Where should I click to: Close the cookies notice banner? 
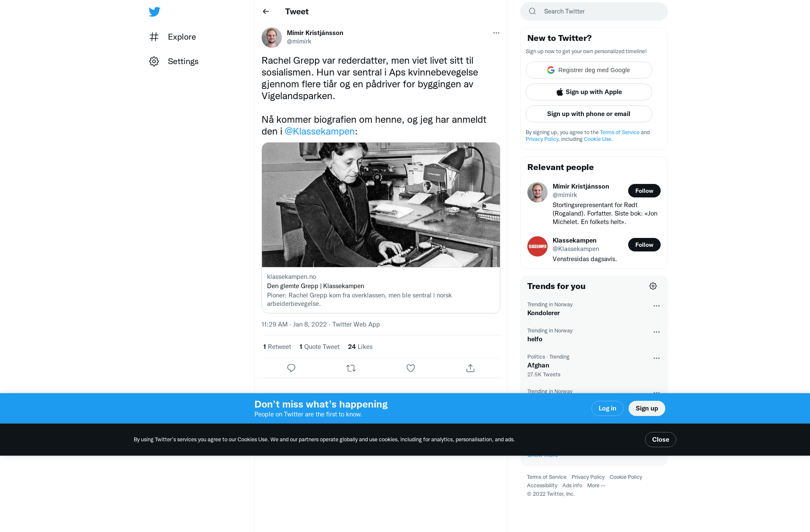pos(661,440)
